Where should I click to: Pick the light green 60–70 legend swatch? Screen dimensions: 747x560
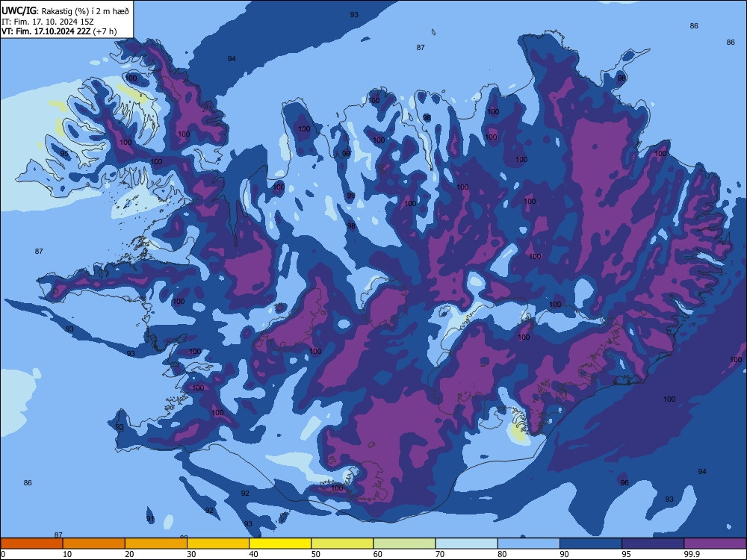pyautogui.click(x=404, y=544)
